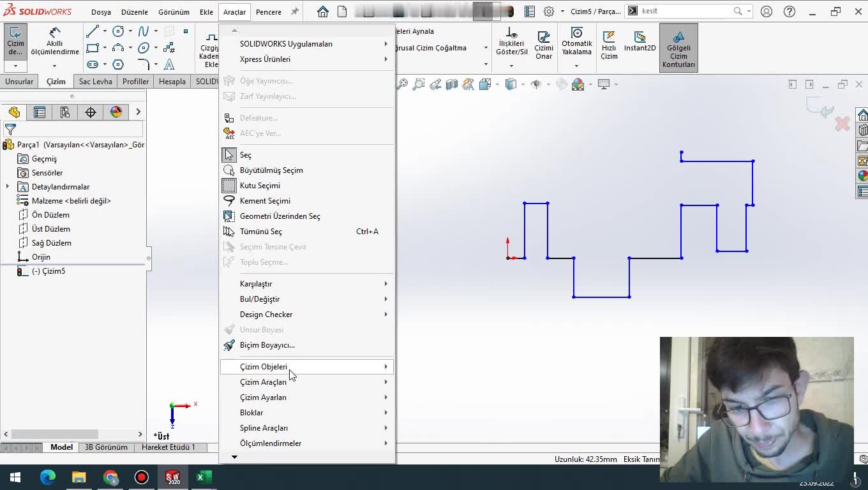The width and height of the screenshot is (868, 490).
Task: Expand Detaylandırmalar tree node
Action: 8,187
